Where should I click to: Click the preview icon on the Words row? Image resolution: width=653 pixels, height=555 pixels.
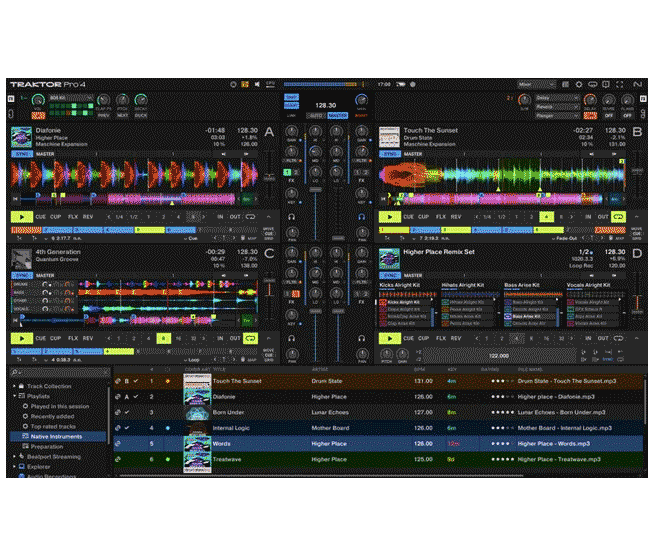[x=118, y=444]
